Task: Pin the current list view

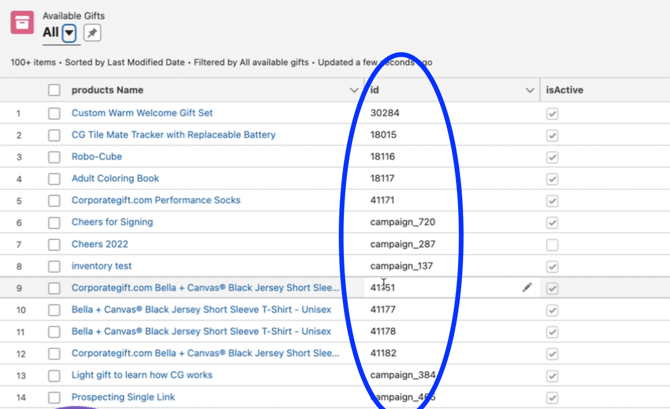Action: coord(92,33)
